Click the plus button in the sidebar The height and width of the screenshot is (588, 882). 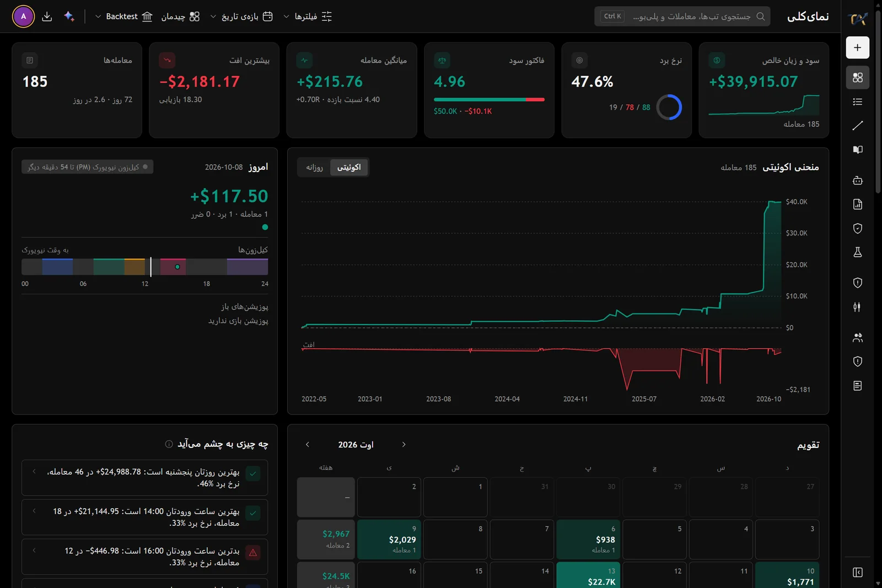857,47
